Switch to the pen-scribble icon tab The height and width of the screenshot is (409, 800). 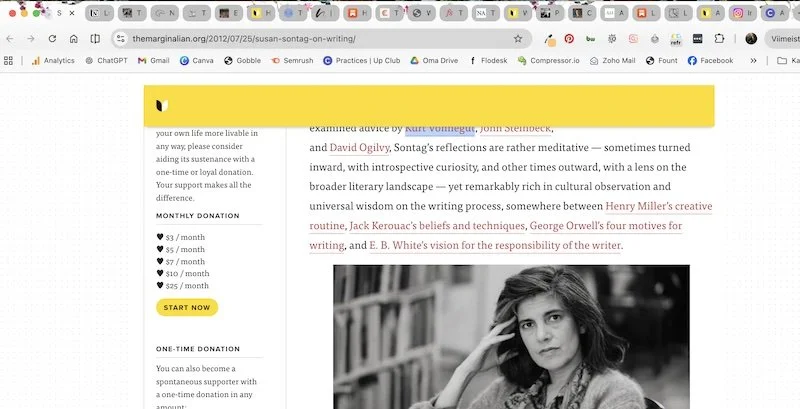325,13
